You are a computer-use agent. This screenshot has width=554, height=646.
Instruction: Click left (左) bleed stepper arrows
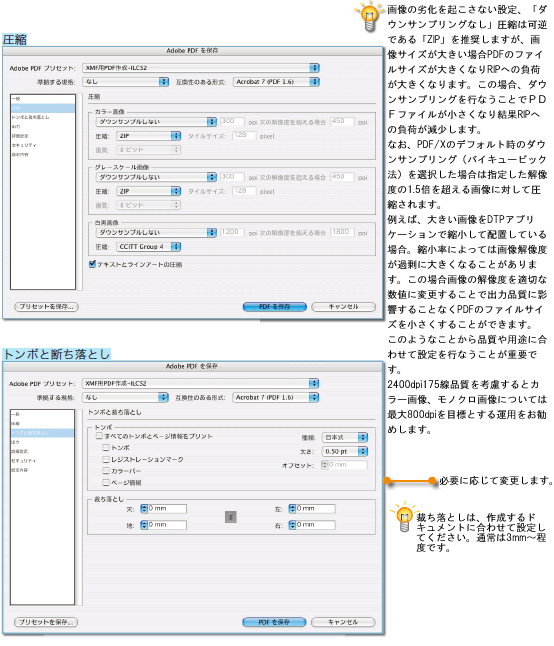[292, 508]
